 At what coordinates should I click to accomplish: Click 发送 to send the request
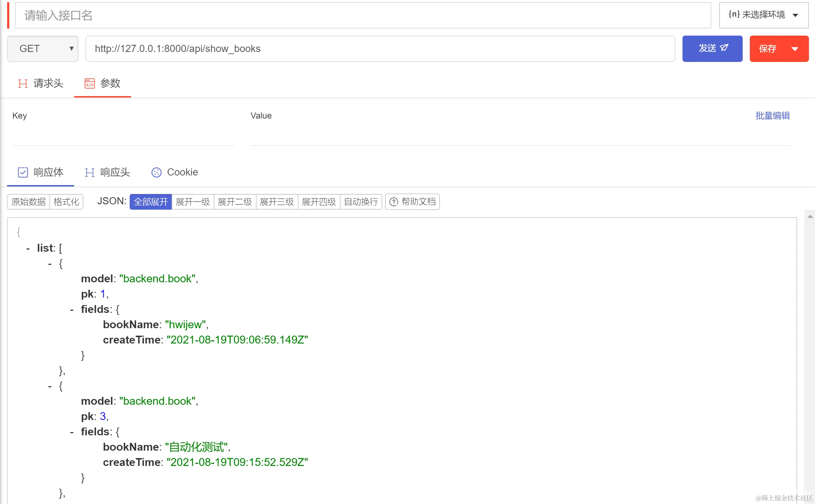click(x=712, y=49)
